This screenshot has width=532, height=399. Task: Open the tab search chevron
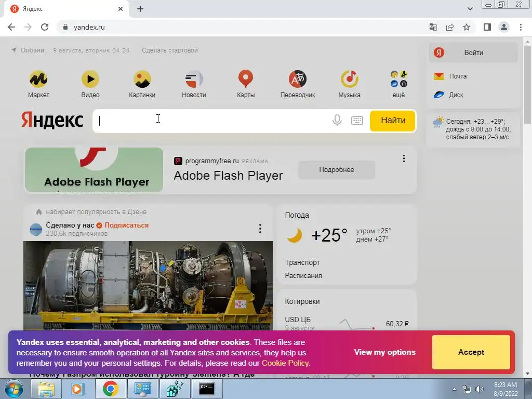(x=470, y=9)
